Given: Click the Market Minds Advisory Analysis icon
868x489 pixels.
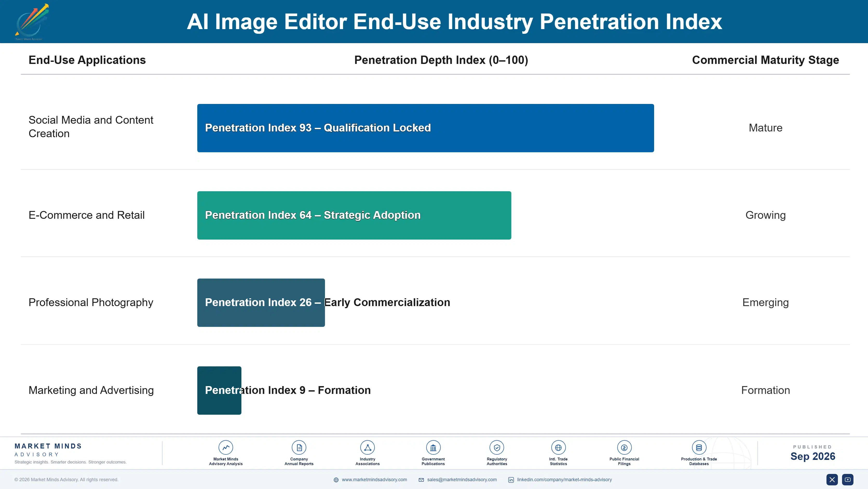Looking at the screenshot, I should tap(226, 447).
